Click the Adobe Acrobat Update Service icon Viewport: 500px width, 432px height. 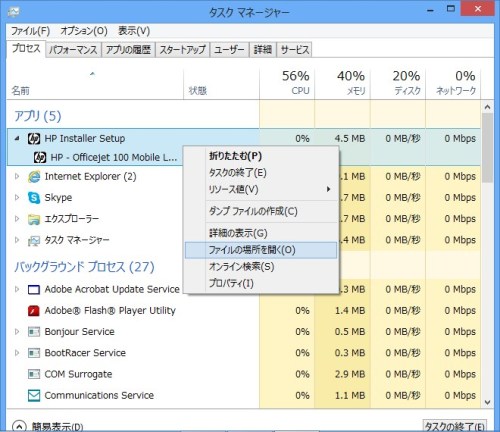pyautogui.click(x=34, y=289)
